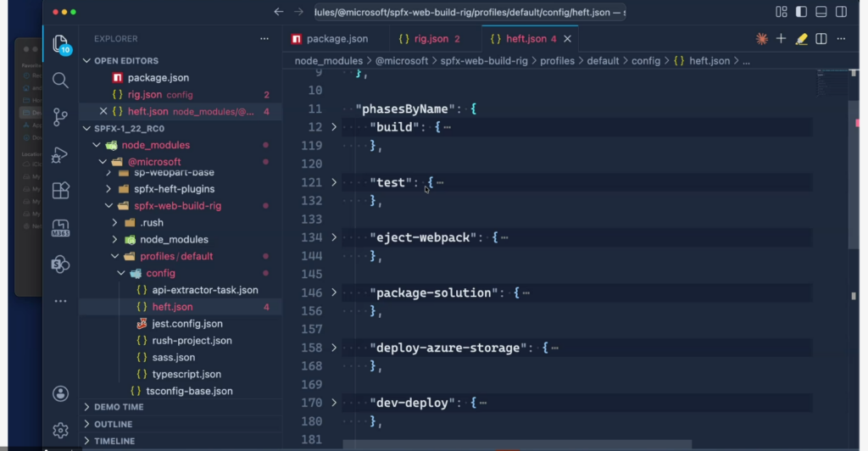
Task: Open the SharePoint extension icon in activity bar
Action: (60, 264)
